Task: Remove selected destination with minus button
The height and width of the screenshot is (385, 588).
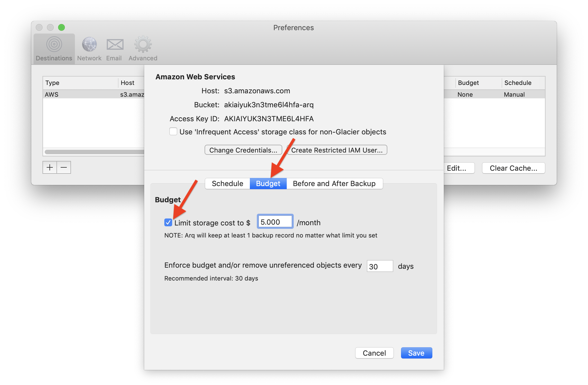Action: click(x=64, y=167)
